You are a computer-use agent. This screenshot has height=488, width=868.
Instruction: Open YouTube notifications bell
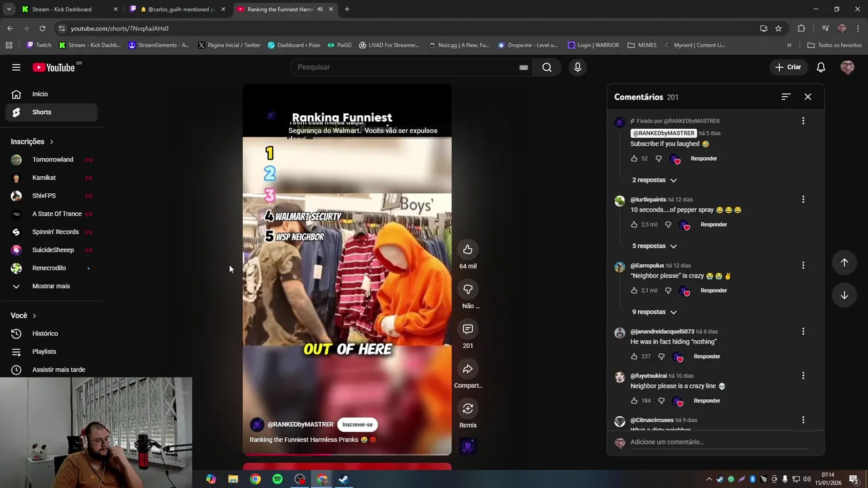pos(821,67)
